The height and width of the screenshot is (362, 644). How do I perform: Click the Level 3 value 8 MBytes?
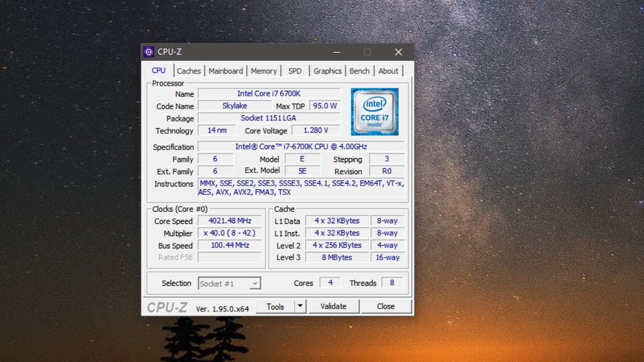click(337, 257)
